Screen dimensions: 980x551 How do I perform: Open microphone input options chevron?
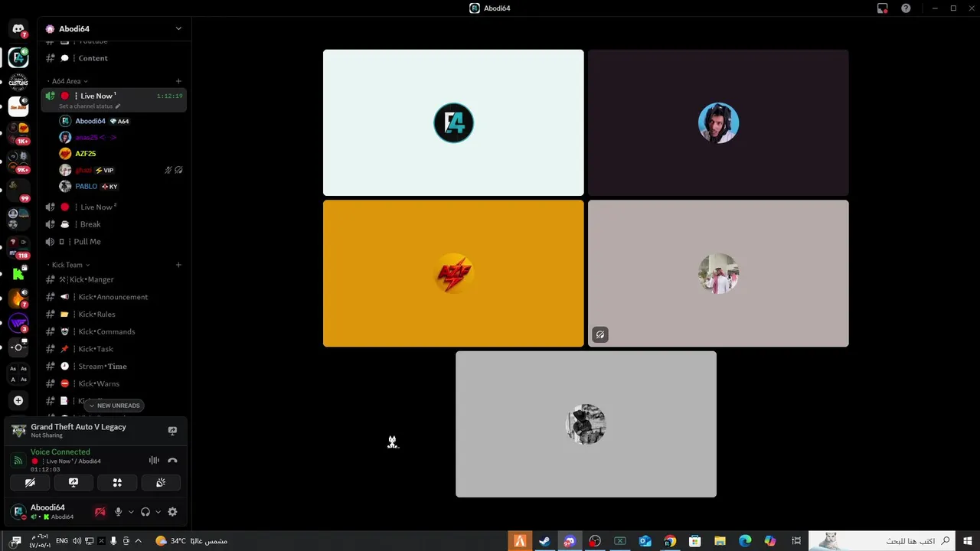pos(131,512)
